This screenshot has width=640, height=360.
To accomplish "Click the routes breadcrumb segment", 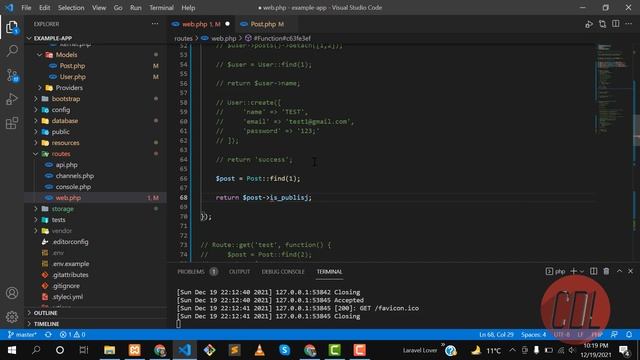I will pos(183,38).
